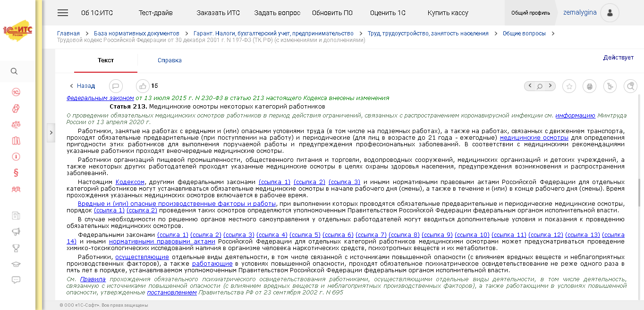Click the Действует status label
644x310 pixels.
pyautogui.click(x=618, y=58)
